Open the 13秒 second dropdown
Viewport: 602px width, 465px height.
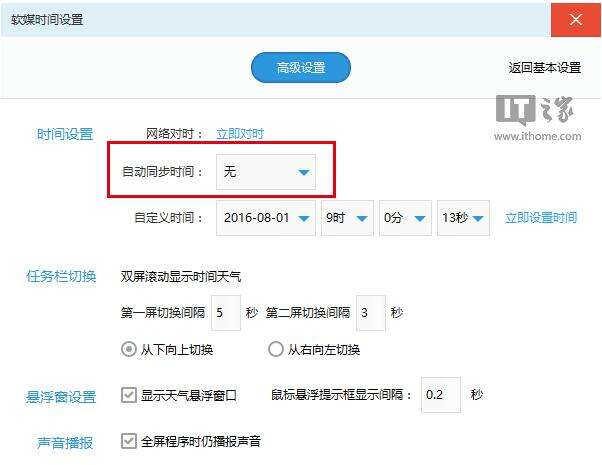pos(463,218)
